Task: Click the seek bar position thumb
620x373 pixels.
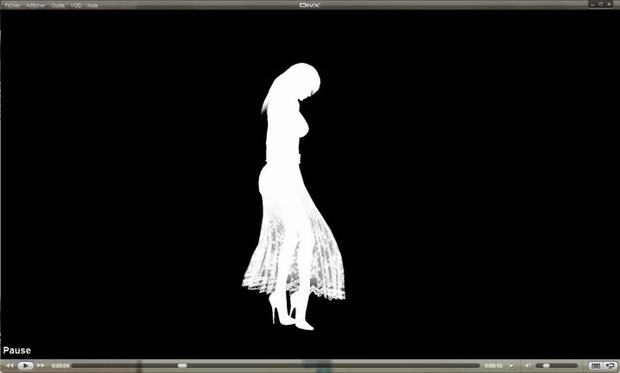Action: click(182, 365)
